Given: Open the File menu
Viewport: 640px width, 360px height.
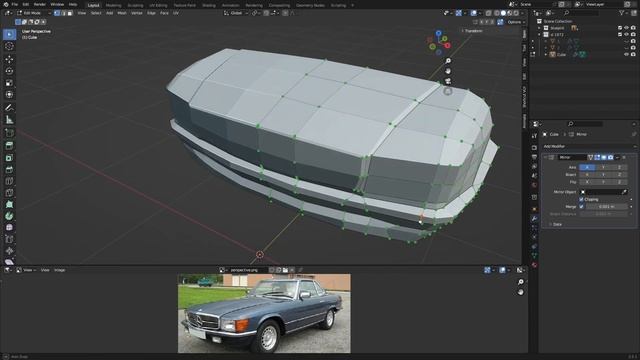Looking at the screenshot, I should tap(14, 4).
